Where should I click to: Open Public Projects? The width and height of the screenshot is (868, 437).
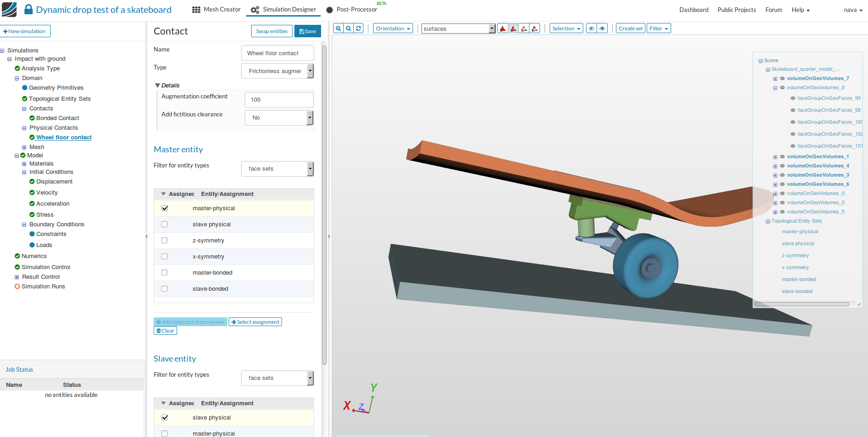[x=736, y=10]
